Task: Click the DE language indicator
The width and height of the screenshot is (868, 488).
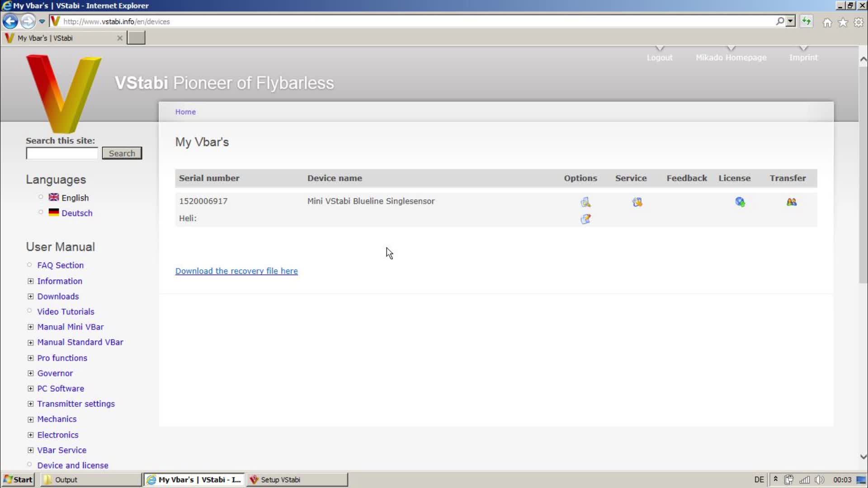Action: [759, 480]
